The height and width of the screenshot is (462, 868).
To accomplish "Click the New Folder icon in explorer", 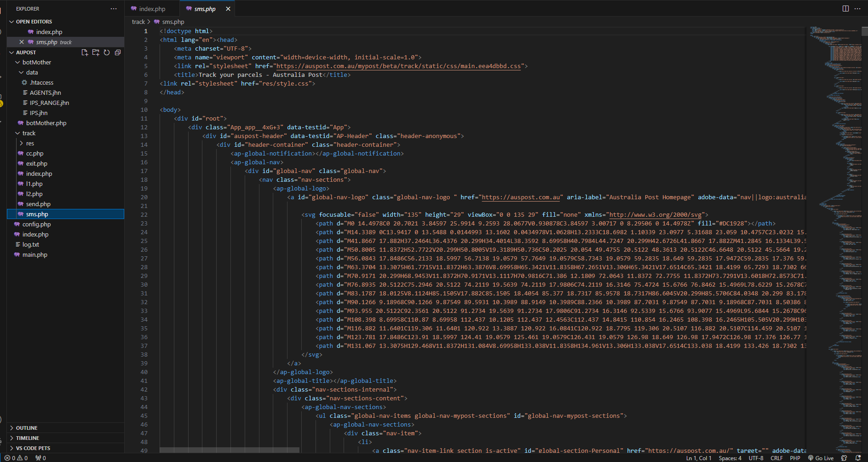I will 96,52.
